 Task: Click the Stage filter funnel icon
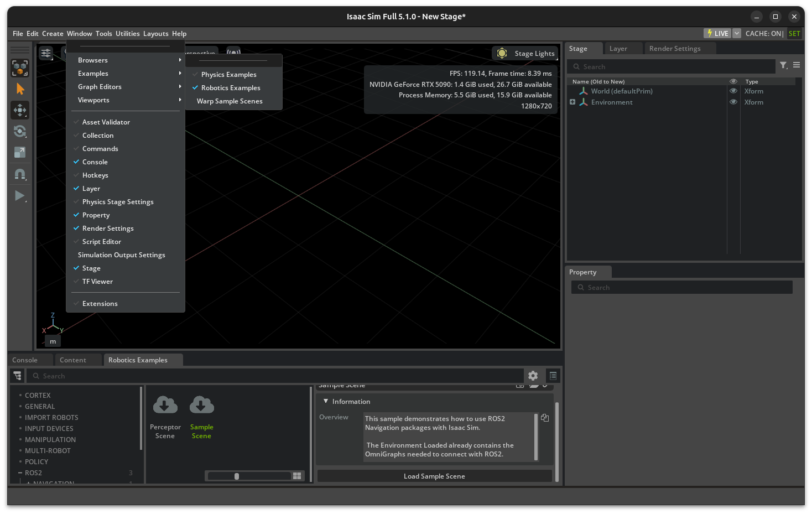pos(783,65)
